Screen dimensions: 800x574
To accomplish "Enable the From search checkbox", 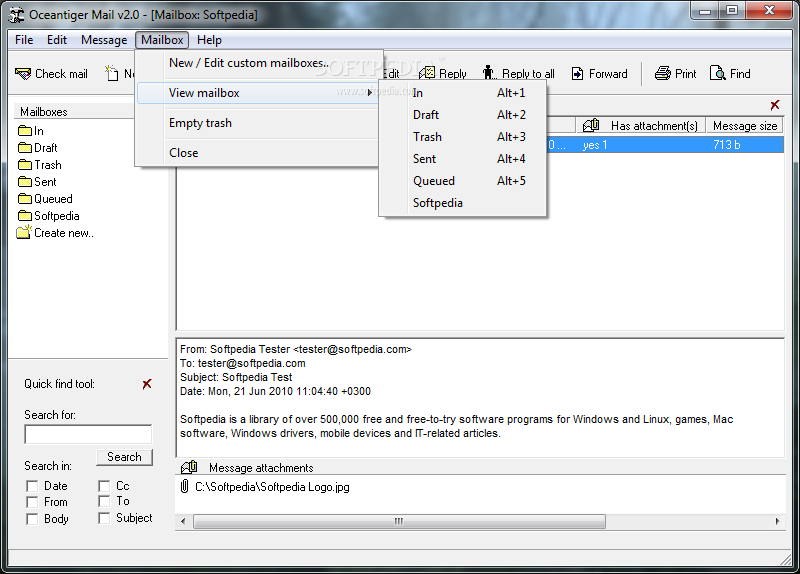I will [32, 502].
